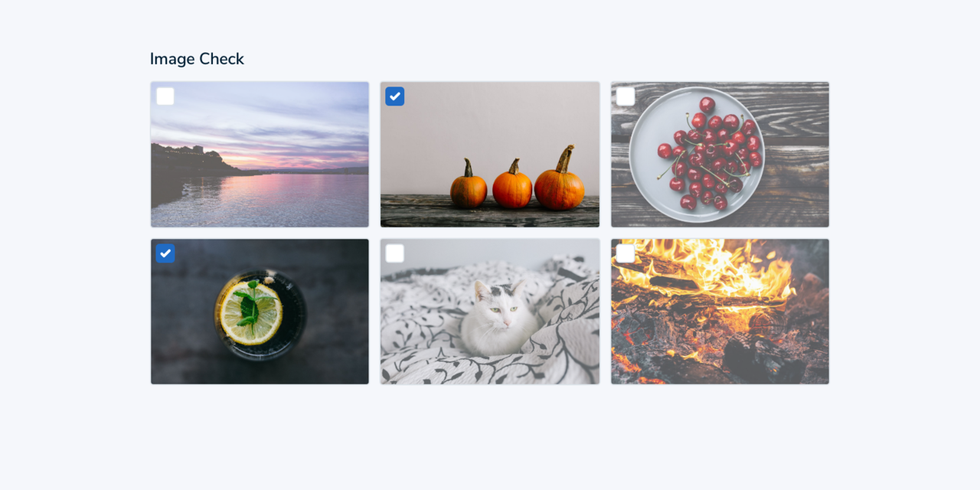Check the sunset seascape image checkbox
This screenshot has width=980, height=490.
click(x=165, y=96)
